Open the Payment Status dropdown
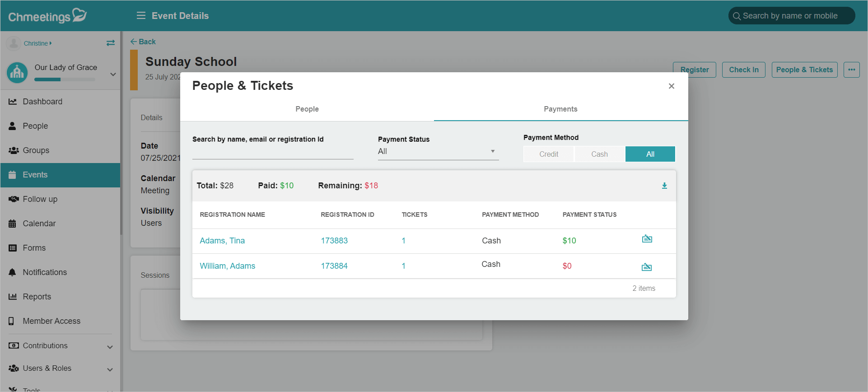This screenshot has width=868, height=392. 438,151
